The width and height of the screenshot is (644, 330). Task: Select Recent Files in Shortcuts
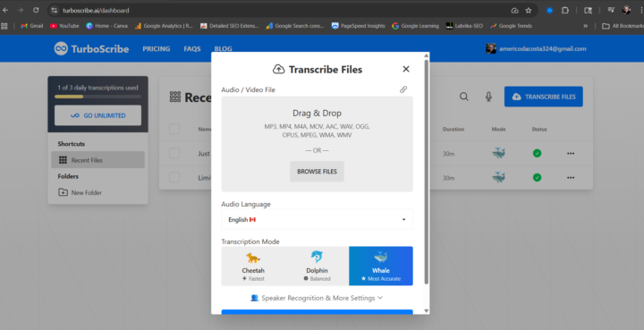pyautogui.click(x=97, y=160)
